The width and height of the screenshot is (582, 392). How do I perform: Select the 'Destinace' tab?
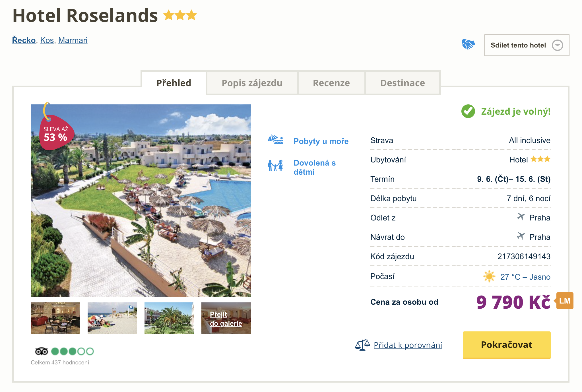403,83
